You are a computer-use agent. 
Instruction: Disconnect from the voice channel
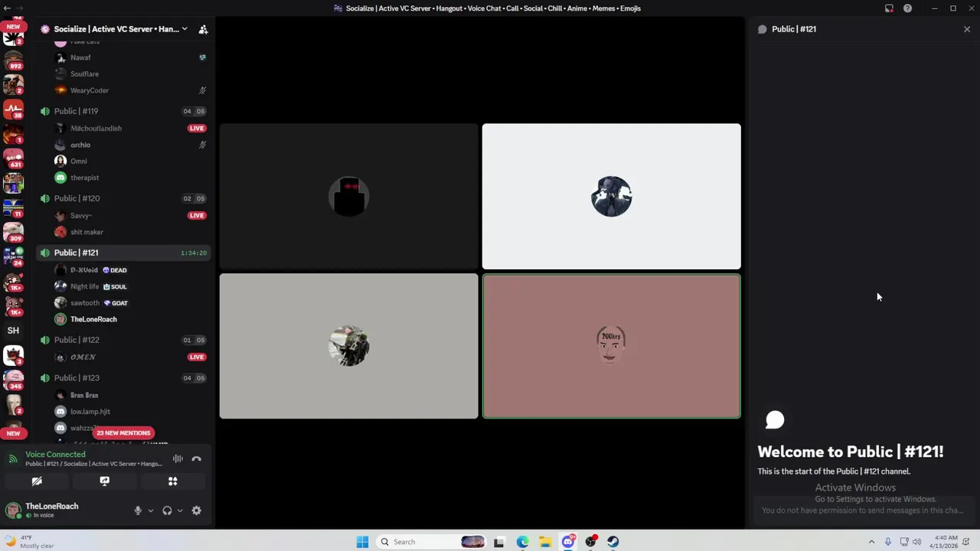196,459
